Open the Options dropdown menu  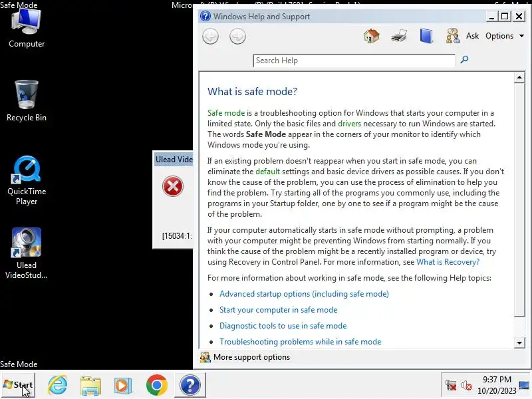pos(505,36)
